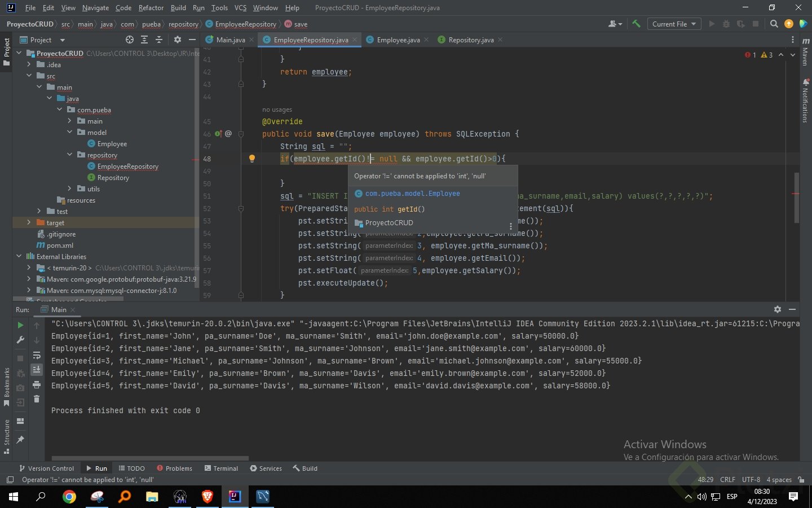The width and height of the screenshot is (812, 508).
Task: Toggle read-only lock in status bar
Action: (x=801, y=480)
